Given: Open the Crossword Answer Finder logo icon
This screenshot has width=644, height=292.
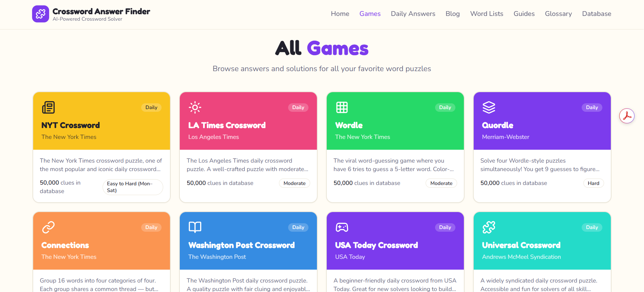Looking at the screenshot, I should coord(41,14).
